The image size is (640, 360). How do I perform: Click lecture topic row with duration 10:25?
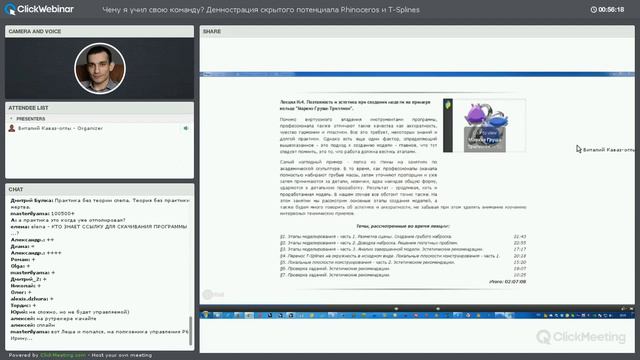(x=403, y=275)
